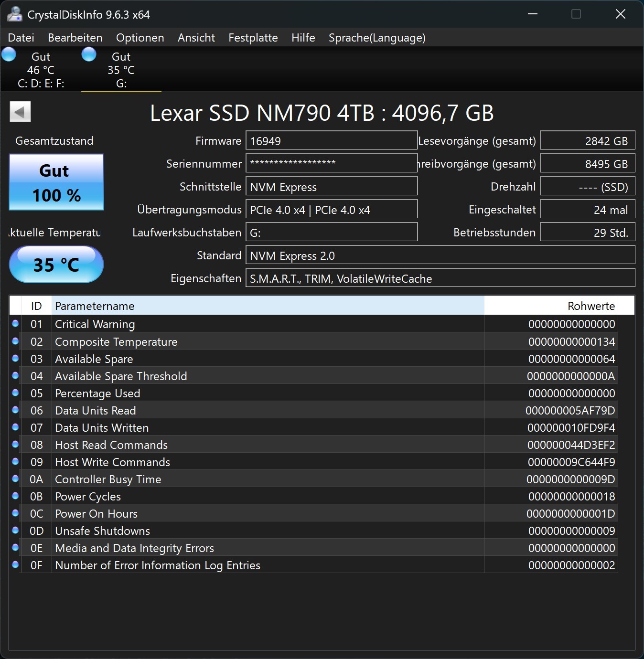644x659 pixels.
Task: Click the Drehzahl value ---- (SSD)
Action: (x=588, y=186)
